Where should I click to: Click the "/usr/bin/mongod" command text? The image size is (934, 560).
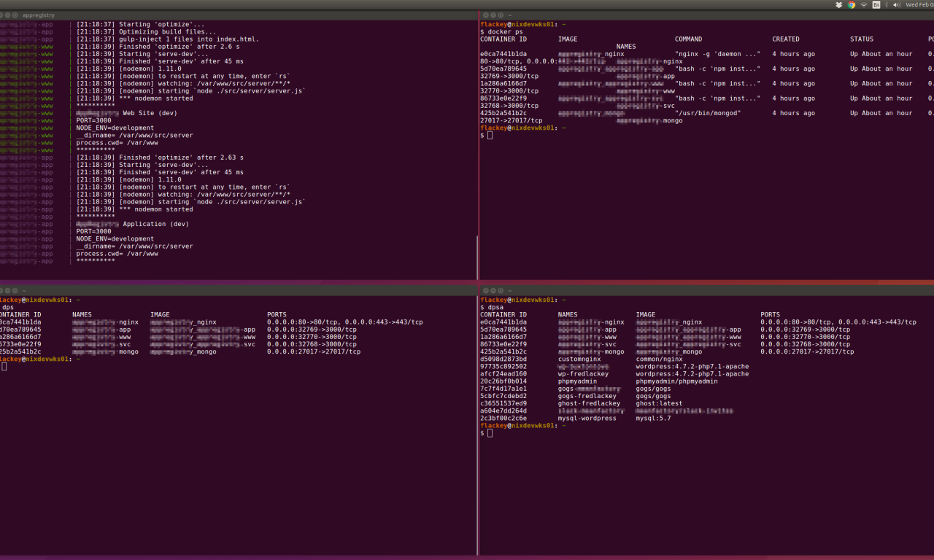(x=708, y=113)
